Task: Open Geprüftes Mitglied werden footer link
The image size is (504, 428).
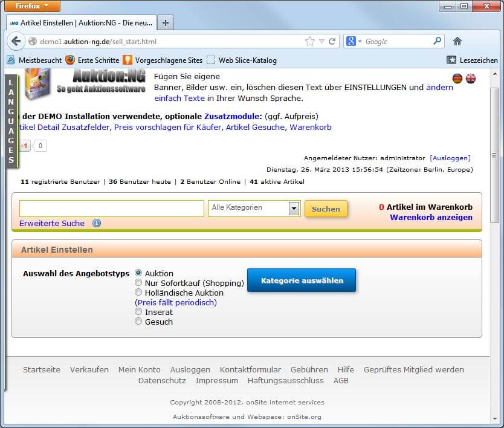Action: point(414,369)
